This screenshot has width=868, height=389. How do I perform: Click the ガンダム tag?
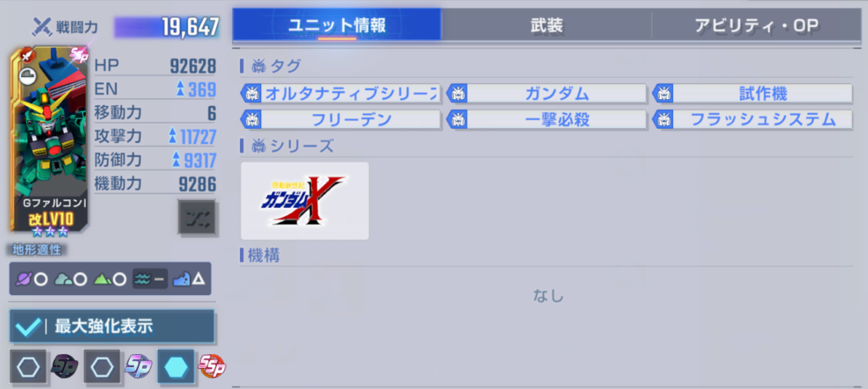pos(547,93)
